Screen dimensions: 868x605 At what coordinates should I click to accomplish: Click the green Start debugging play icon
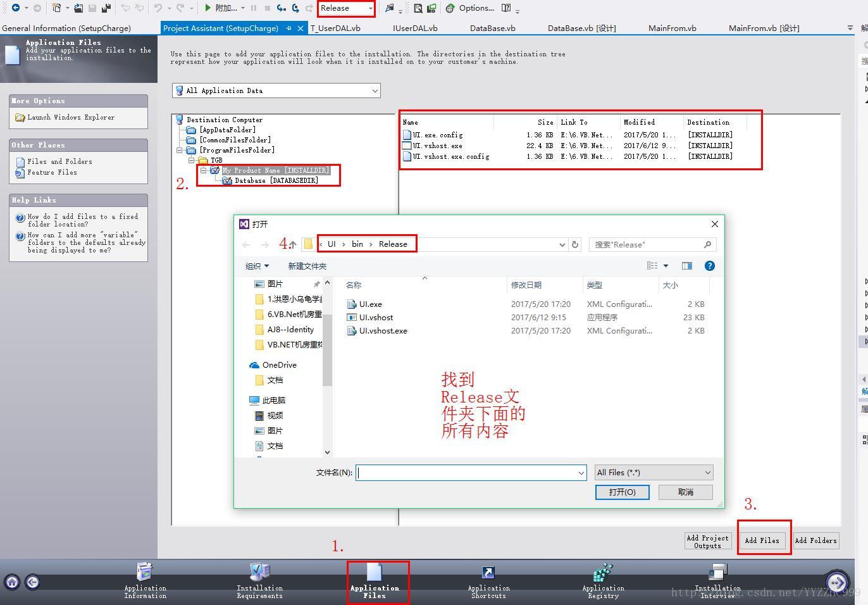(208, 8)
